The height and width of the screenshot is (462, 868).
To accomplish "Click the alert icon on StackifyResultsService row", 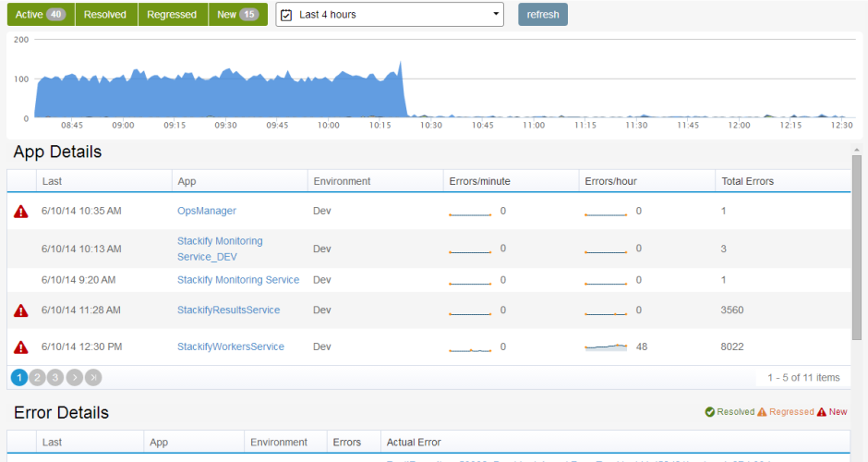I will point(21,310).
